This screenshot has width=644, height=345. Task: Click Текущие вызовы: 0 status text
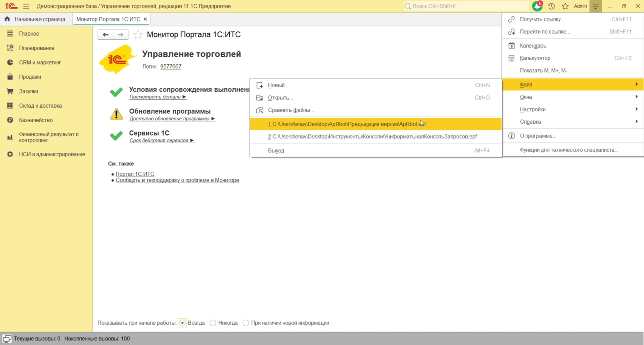(x=37, y=339)
